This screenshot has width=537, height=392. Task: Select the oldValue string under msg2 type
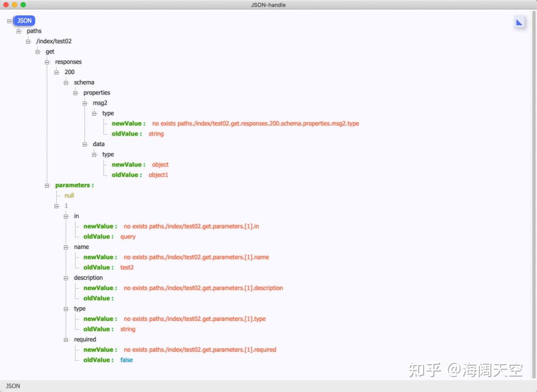(156, 134)
